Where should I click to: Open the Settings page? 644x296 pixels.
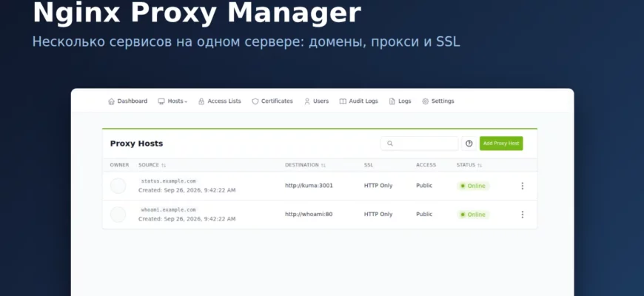pos(438,101)
